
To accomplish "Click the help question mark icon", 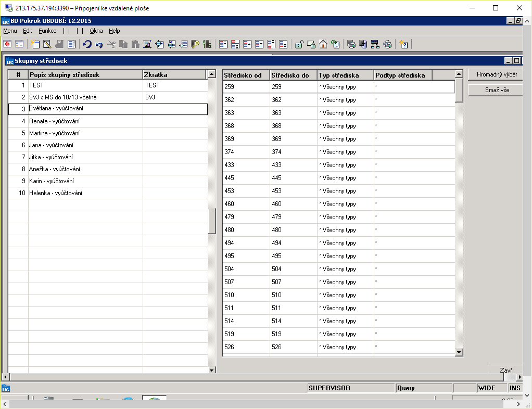I will (403, 44).
